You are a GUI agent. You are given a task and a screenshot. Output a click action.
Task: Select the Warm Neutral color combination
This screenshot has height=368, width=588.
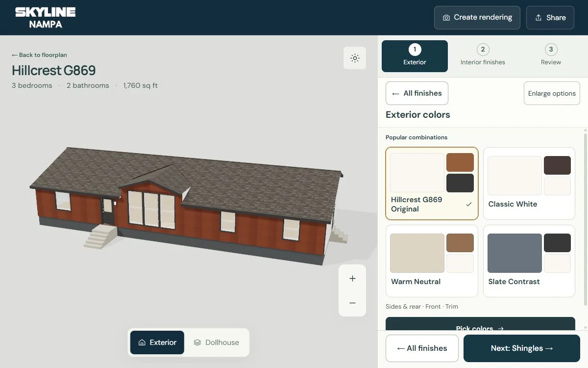point(432,261)
